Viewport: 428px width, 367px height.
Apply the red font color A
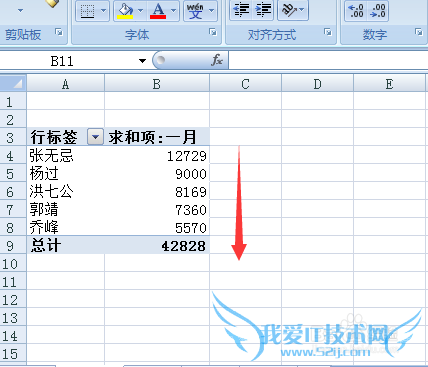(x=158, y=11)
